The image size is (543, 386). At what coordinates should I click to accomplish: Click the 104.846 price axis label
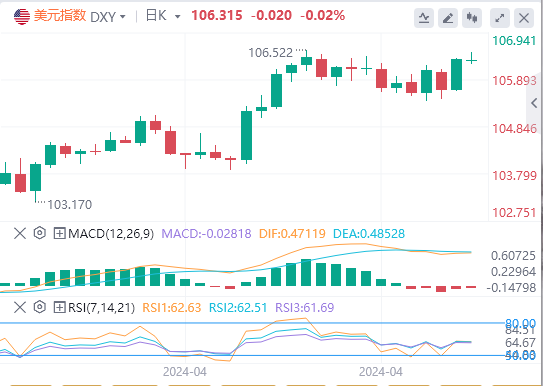(514, 129)
